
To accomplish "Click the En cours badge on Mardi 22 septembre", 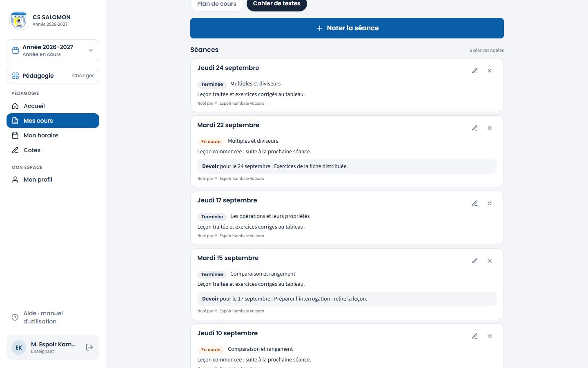I will 211,141.
